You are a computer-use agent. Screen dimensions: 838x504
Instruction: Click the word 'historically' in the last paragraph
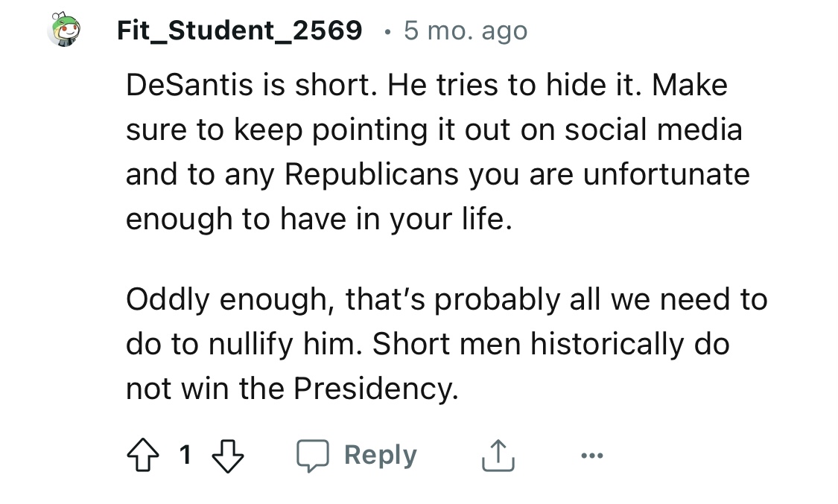(606, 344)
